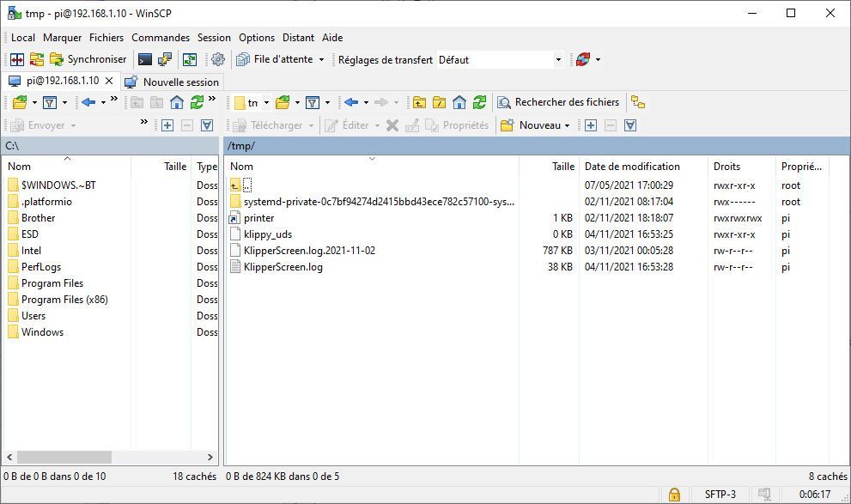Open preferences with the gear icon
851x504 pixels.
(x=218, y=60)
